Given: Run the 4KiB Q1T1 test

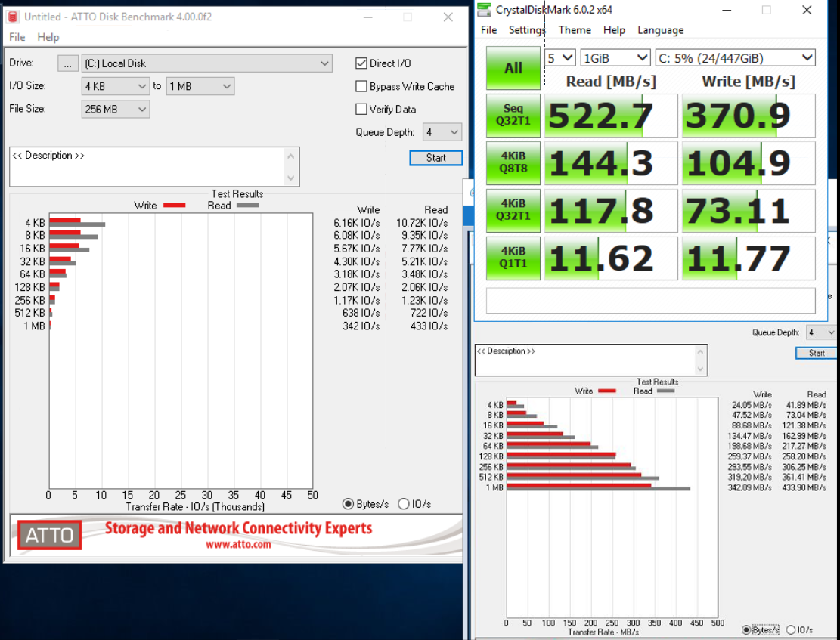Looking at the screenshot, I should pos(513,258).
